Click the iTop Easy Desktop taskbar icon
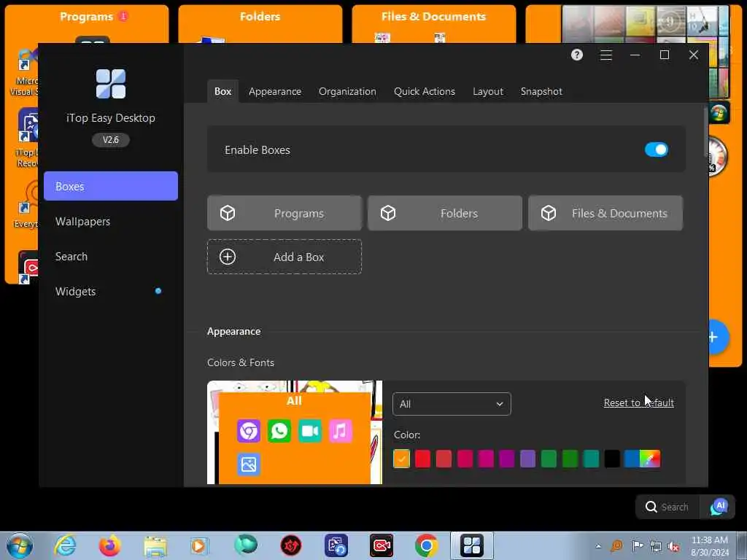This screenshot has width=747, height=560. point(472,545)
